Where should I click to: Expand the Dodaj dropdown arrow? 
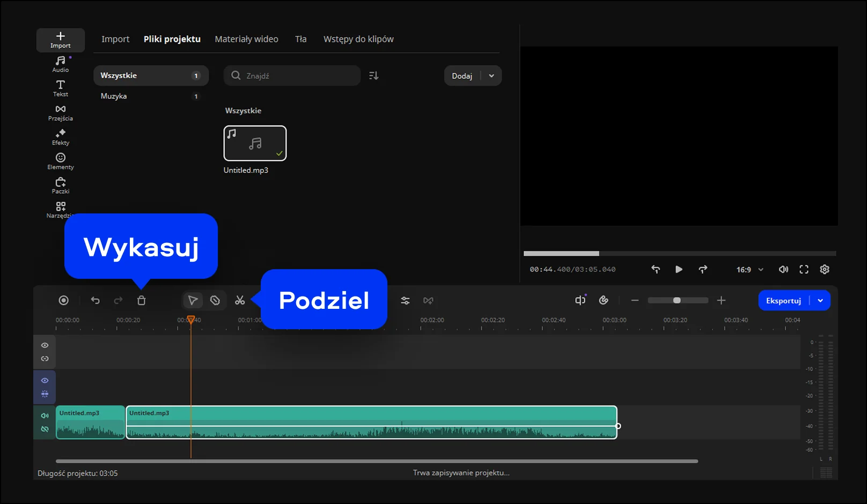(x=491, y=76)
